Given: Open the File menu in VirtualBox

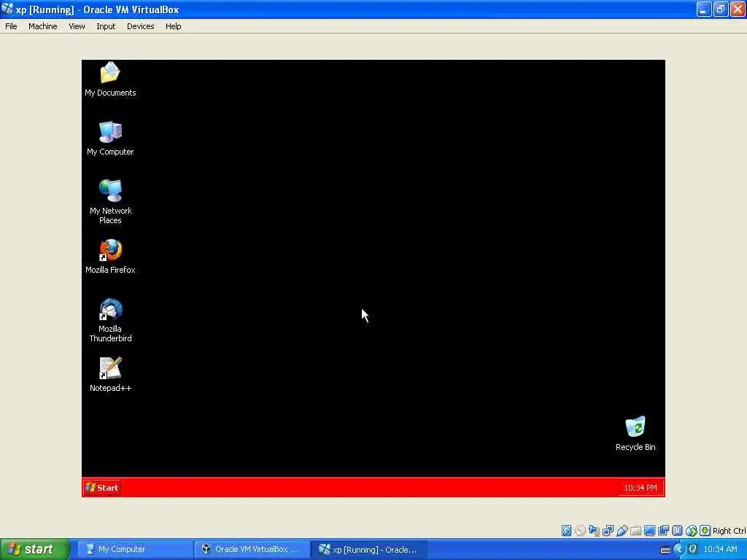Looking at the screenshot, I should point(11,26).
